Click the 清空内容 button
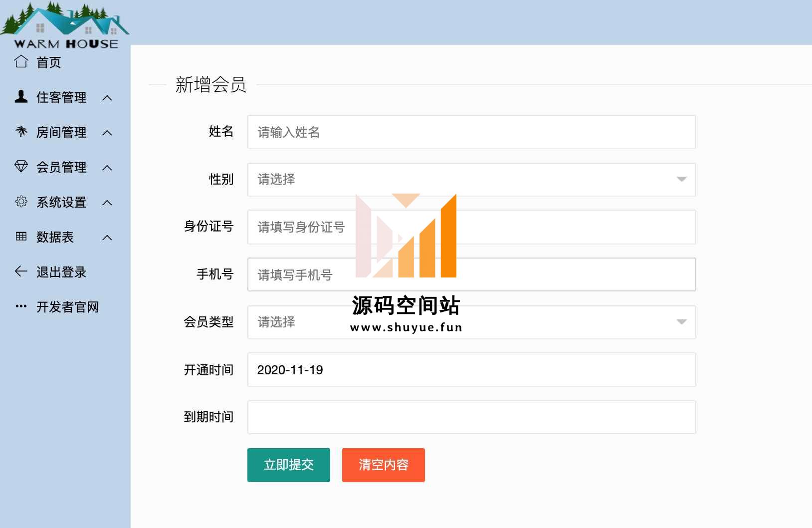Screen dimensions: 812x528 click(384, 465)
